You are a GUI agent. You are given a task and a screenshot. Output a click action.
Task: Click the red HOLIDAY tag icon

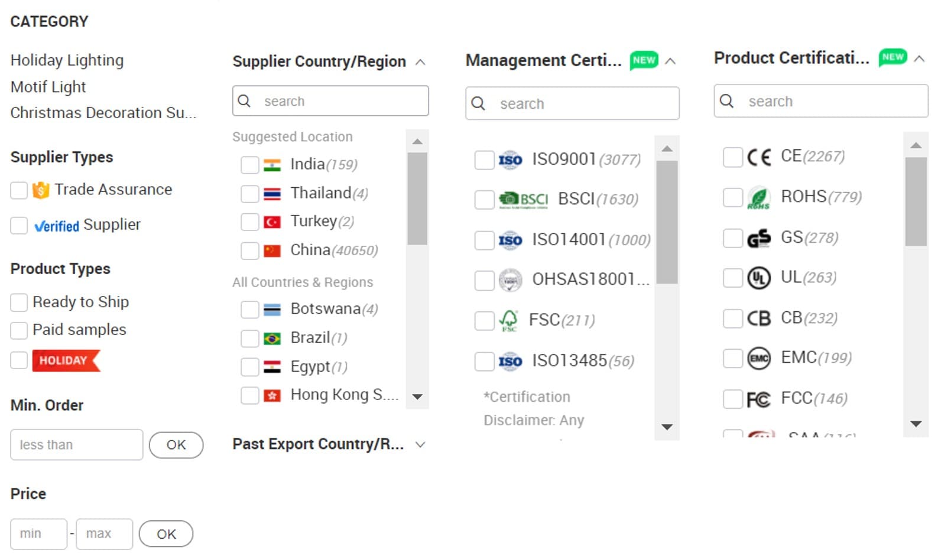(66, 360)
